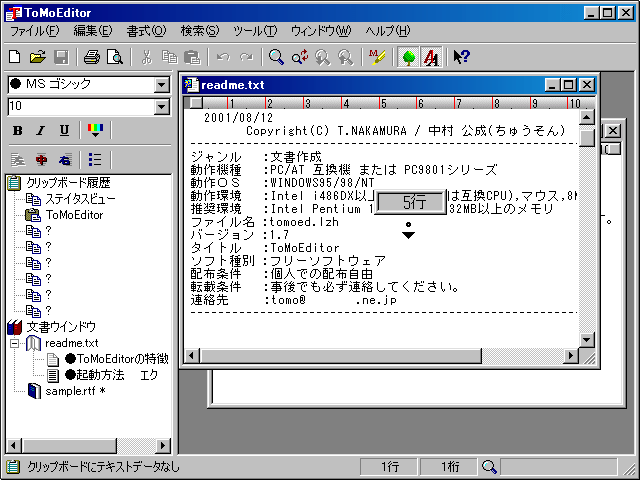The height and width of the screenshot is (480, 640).
Task: Click the marker pen toolbar icon
Action: tap(377, 57)
